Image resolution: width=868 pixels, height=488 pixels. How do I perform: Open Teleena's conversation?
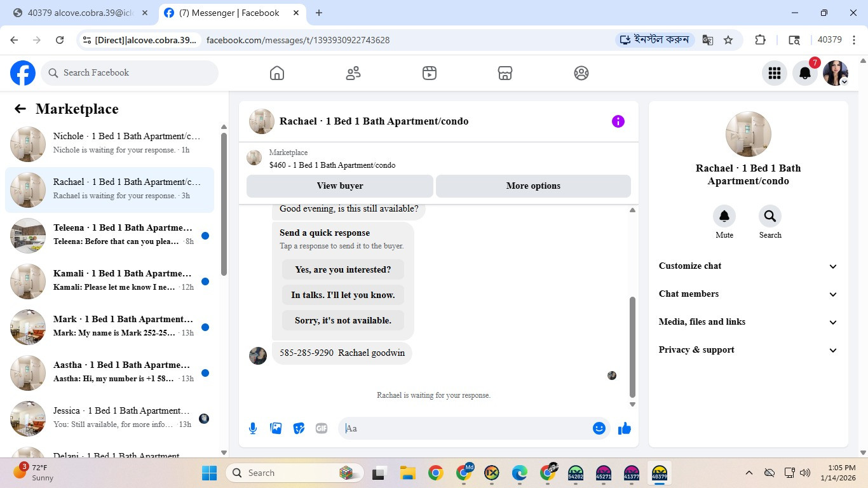click(109, 235)
